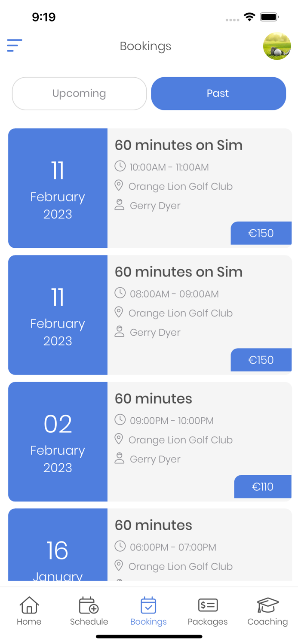Image resolution: width=298 pixels, height=644 pixels.
Task: Select the Home tab label
Action: [x=29, y=622]
